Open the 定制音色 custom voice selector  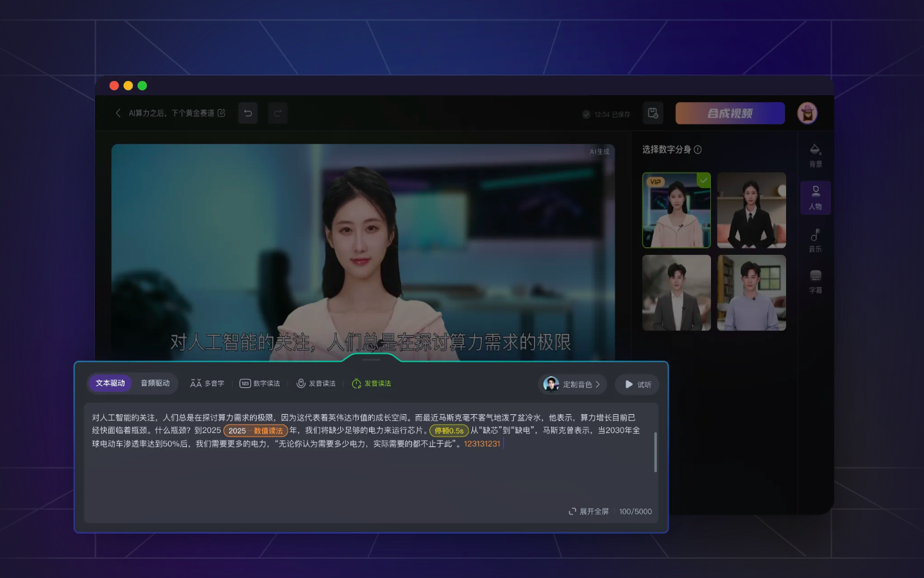pos(572,384)
